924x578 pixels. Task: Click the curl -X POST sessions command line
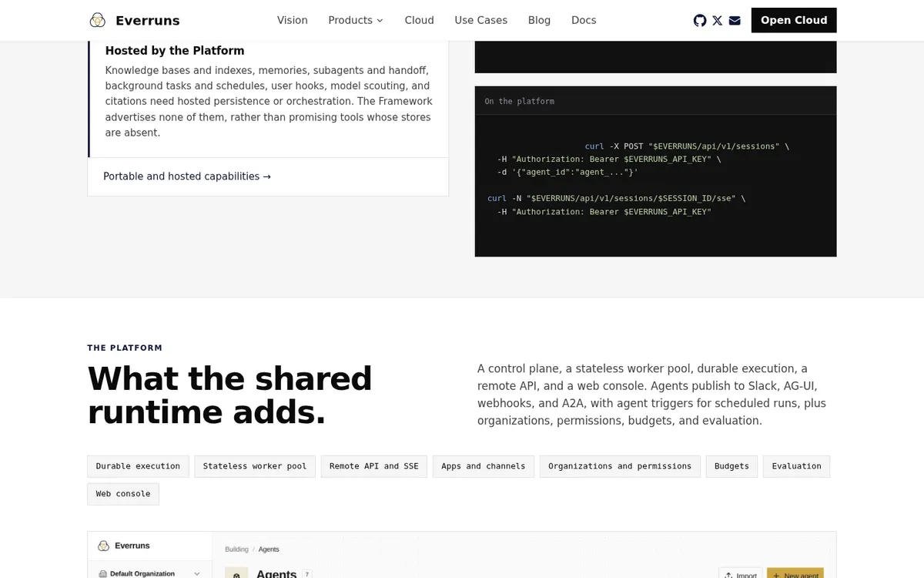687,146
